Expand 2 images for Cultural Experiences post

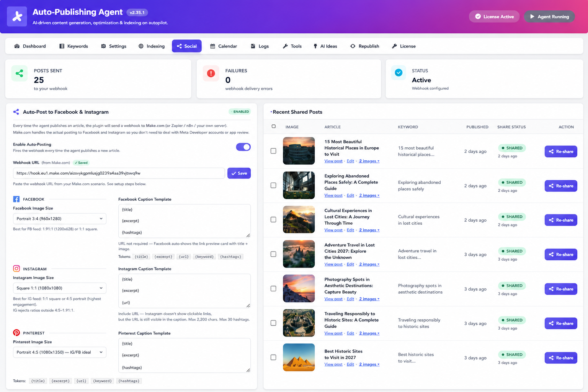point(369,230)
